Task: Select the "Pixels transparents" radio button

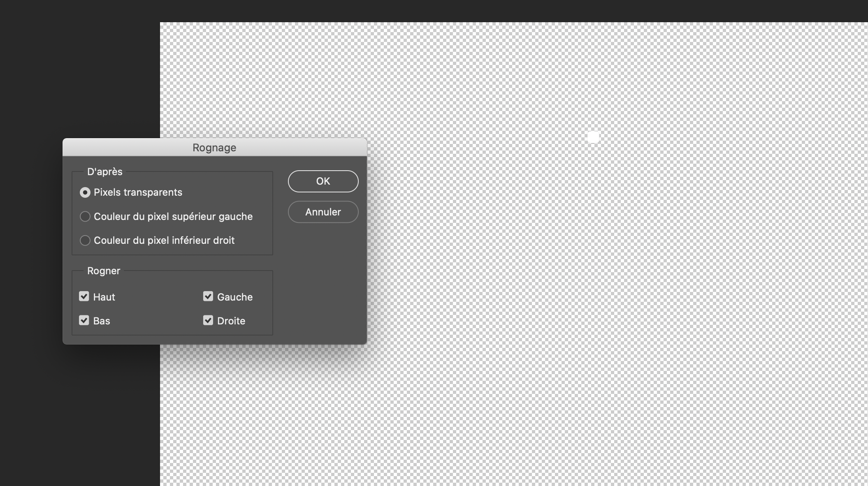Action: [85, 192]
